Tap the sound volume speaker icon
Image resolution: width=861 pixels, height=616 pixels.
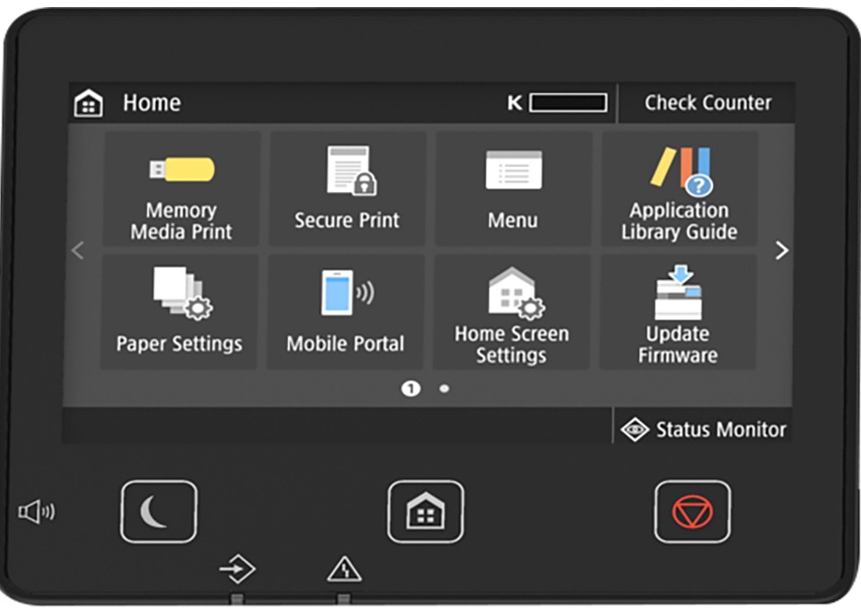tap(37, 512)
